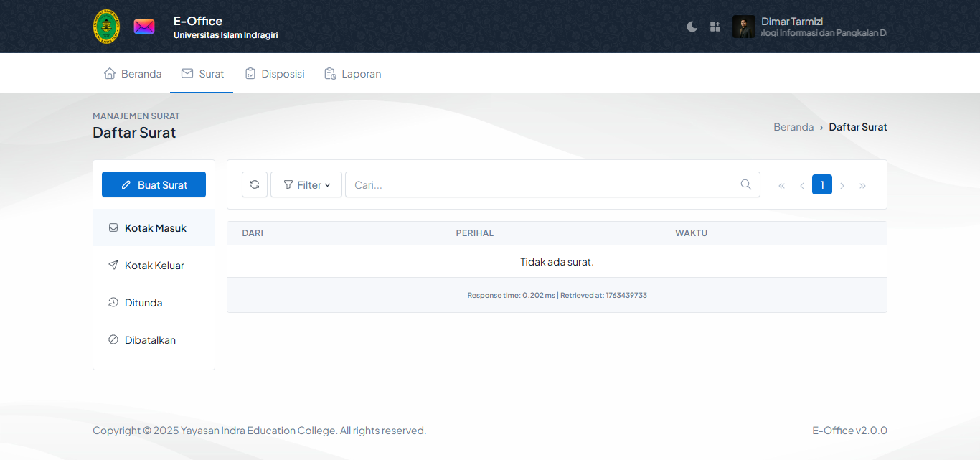Viewport: 980px width, 460px height.
Task: Open the Laporan tab
Action: pos(352,74)
